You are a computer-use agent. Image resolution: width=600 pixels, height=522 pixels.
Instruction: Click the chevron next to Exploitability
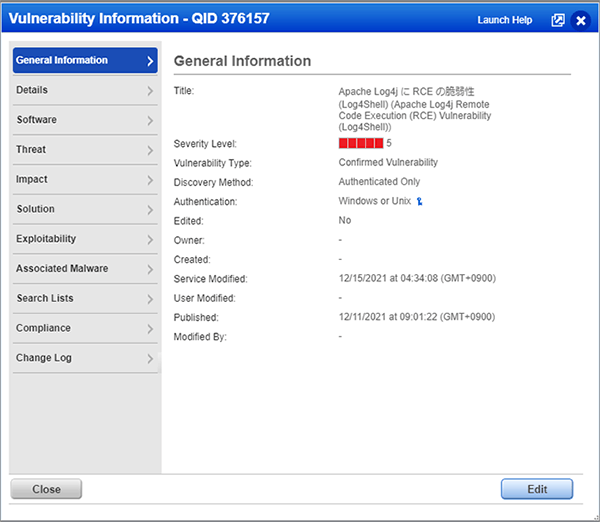click(x=150, y=240)
